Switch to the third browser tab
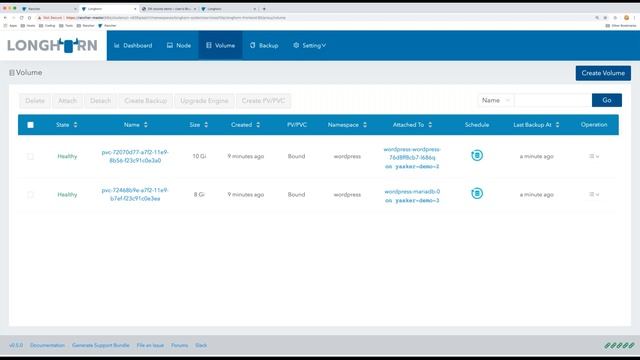 [169, 9]
